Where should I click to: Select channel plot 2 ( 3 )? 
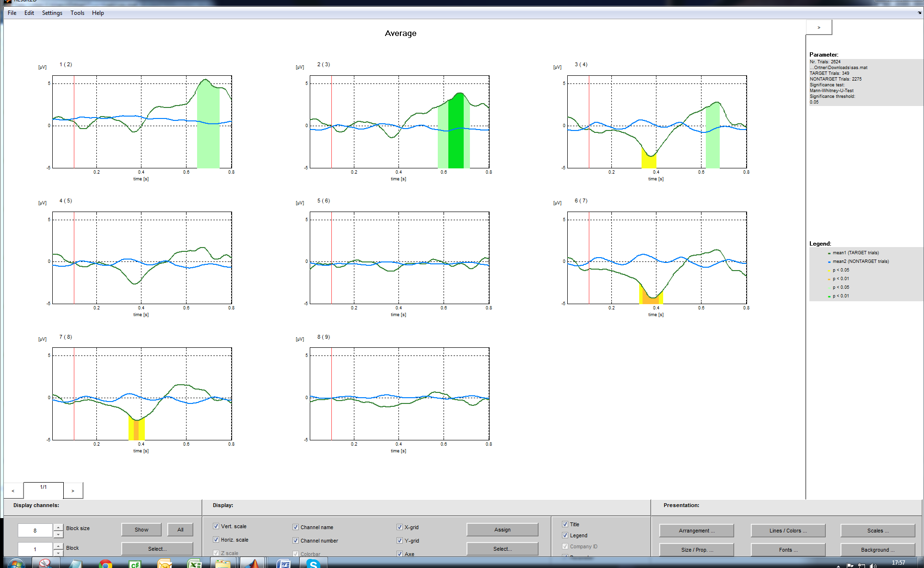399,122
